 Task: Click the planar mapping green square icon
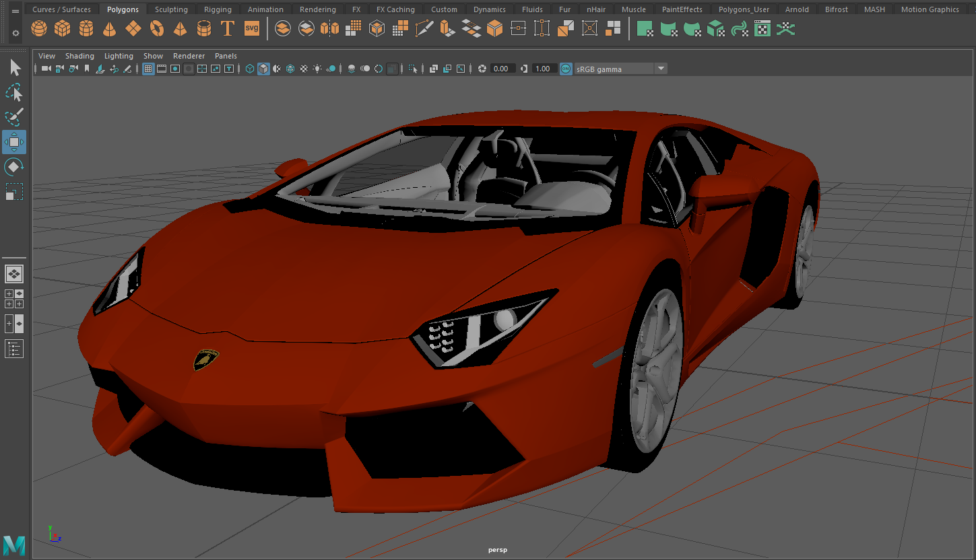click(x=645, y=28)
